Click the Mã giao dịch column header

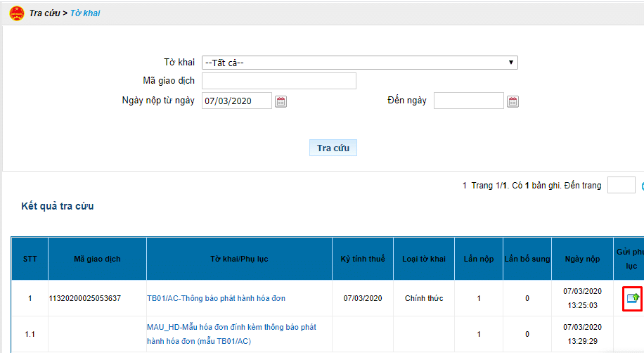[97, 259]
